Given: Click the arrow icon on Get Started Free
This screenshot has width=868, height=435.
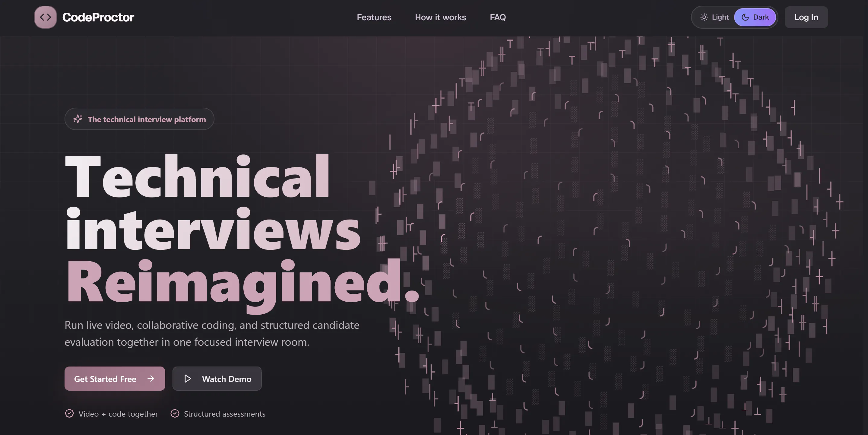Looking at the screenshot, I should [150, 379].
